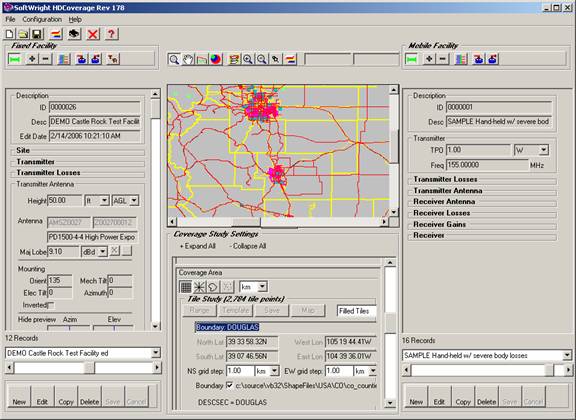This screenshot has width=576, height=420.
Task: Save using the floppy disk icon
Action: [37, 34]
